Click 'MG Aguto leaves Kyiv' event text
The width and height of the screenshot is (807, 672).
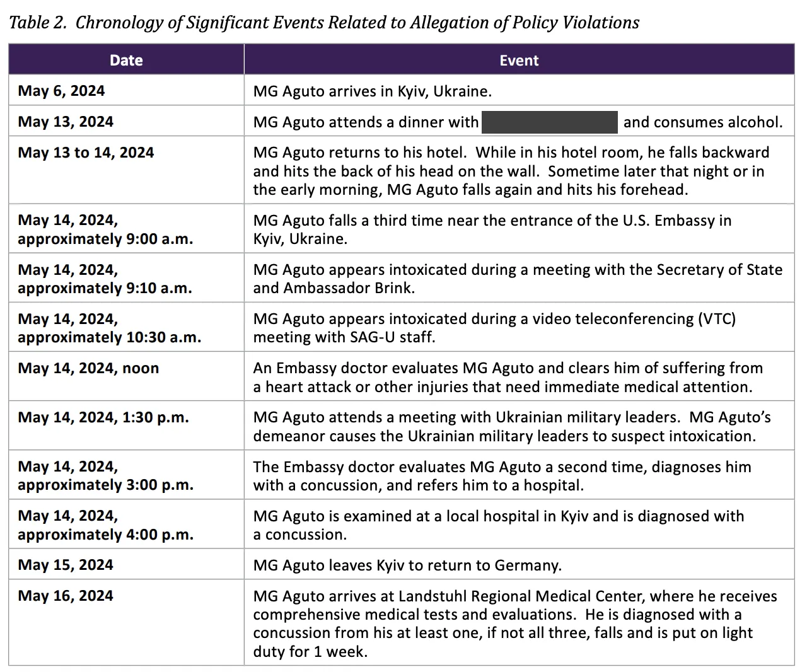pyautogui.click(x=407, y=565)
